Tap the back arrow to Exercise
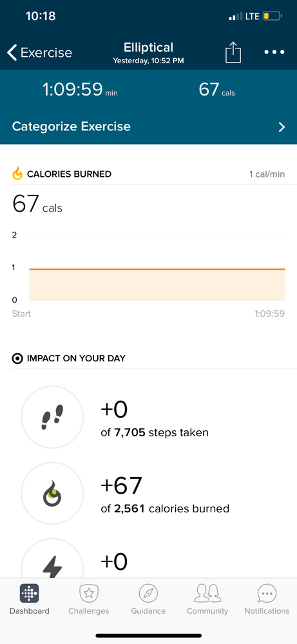The image size is (297, 644). [x=12, y=53]
